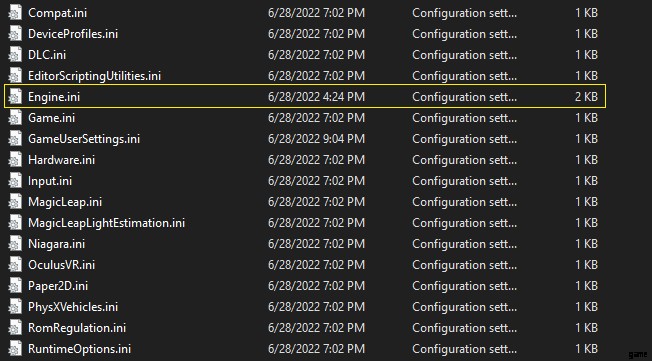Click the DeviceProfiles.ini file icon

[x=15, y=34]
